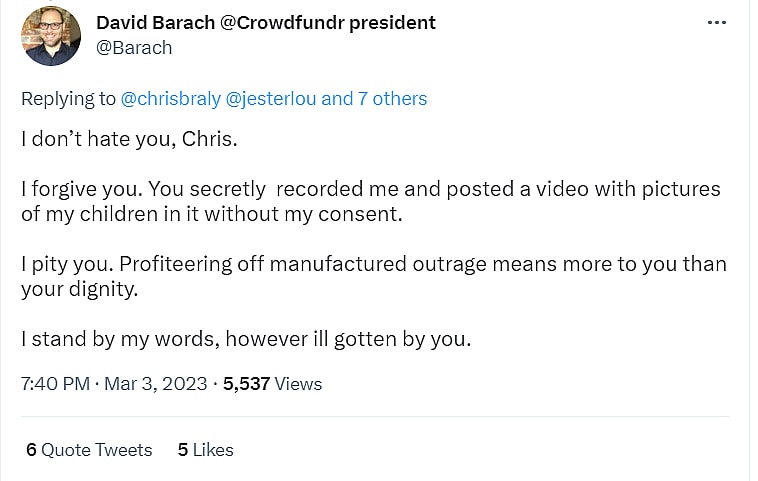758x481 pixels.
Task: View the 5,537 Views analytics
Action: pos(272,383)
